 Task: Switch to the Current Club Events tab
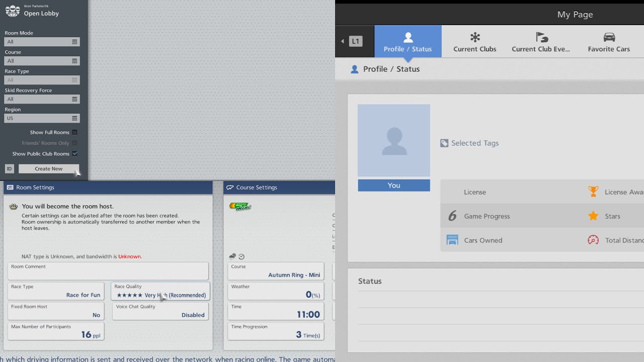point(541,41)
